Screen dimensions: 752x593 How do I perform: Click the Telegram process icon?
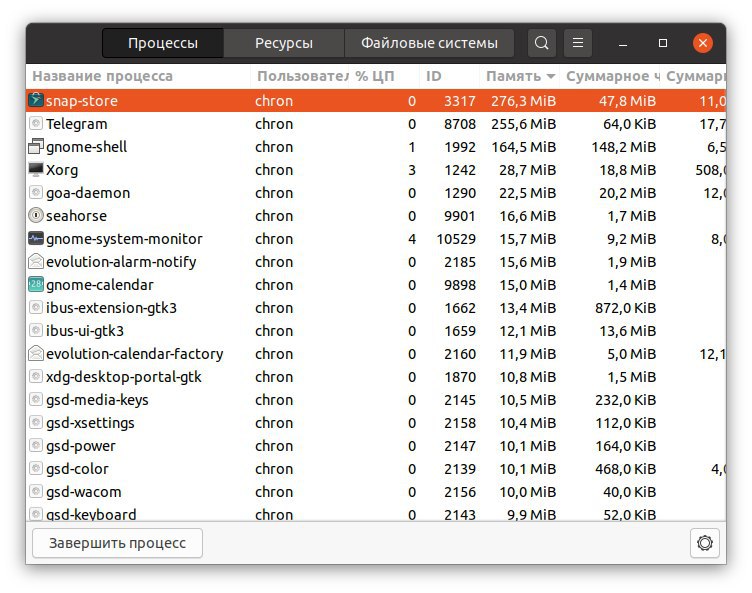(x=36, y=123)
